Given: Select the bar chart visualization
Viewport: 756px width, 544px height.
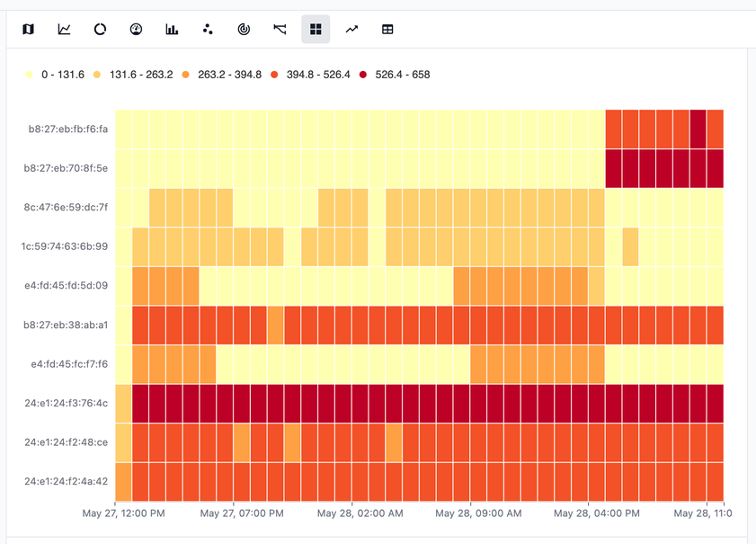Looking at the screenshot, I should coord(172,30).
